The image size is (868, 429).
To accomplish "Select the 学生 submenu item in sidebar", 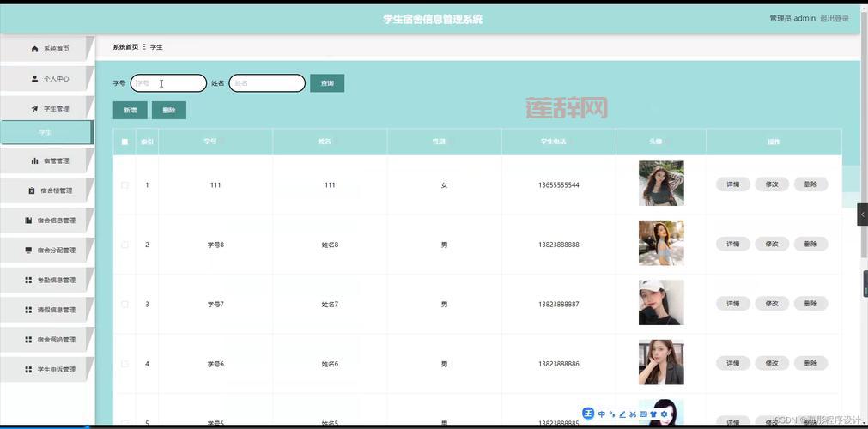I will click(46, 132).
